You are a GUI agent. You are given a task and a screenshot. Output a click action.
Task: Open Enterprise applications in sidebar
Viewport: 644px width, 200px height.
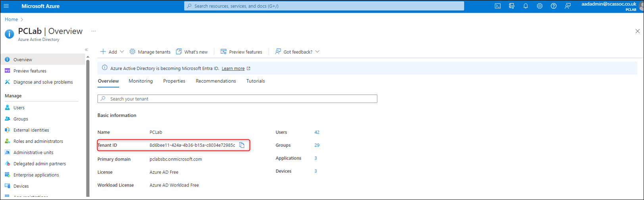pyautogui.click(x=36, y=175)
